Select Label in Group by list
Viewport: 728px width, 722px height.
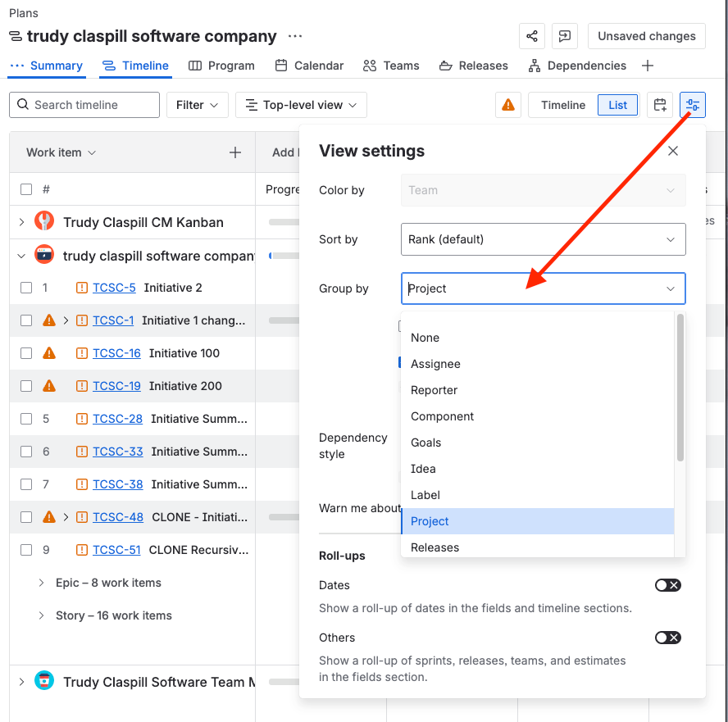pyautogui.click(x=537, y=495)
